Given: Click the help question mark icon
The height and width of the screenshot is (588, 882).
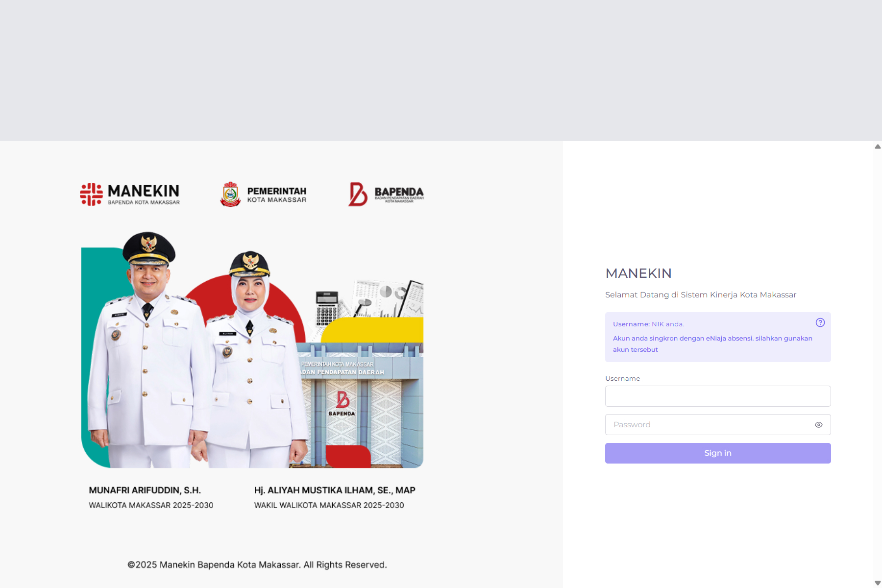Looking at the screenshot, I should click(820, 322).
